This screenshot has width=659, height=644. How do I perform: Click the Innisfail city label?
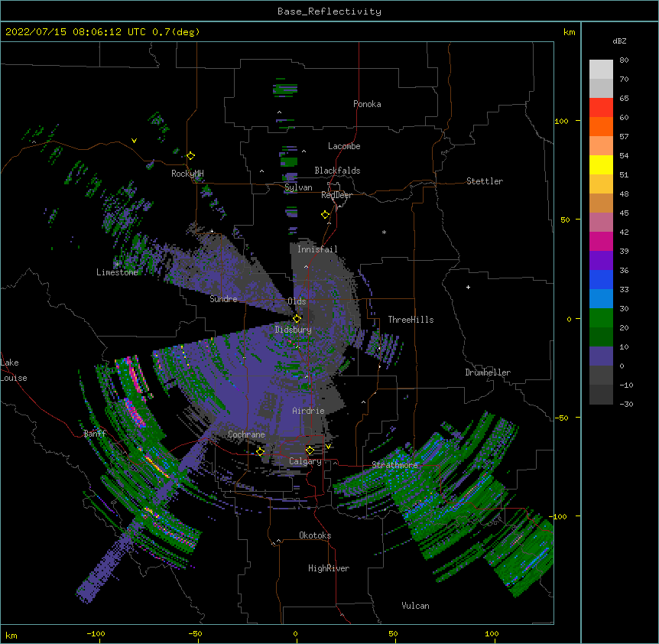click(317, 249)
